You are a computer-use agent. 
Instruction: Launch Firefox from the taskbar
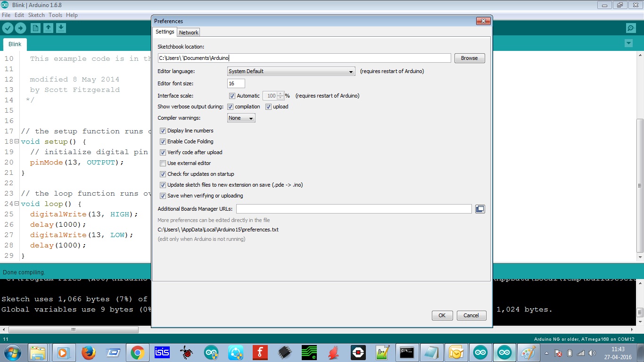point(88,353)
